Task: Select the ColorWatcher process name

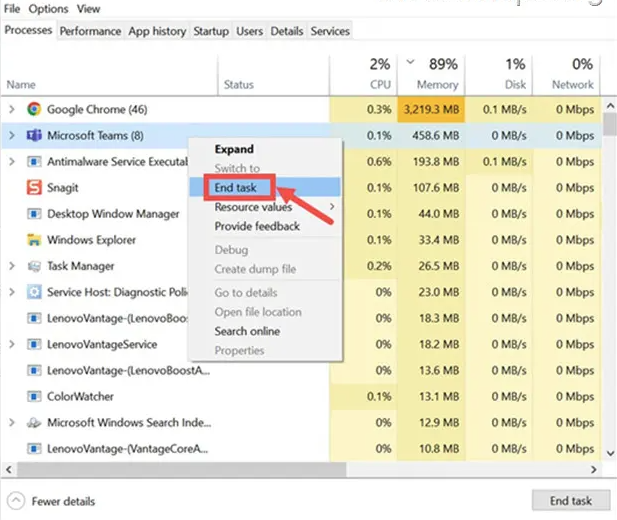Action: point(80,396)
